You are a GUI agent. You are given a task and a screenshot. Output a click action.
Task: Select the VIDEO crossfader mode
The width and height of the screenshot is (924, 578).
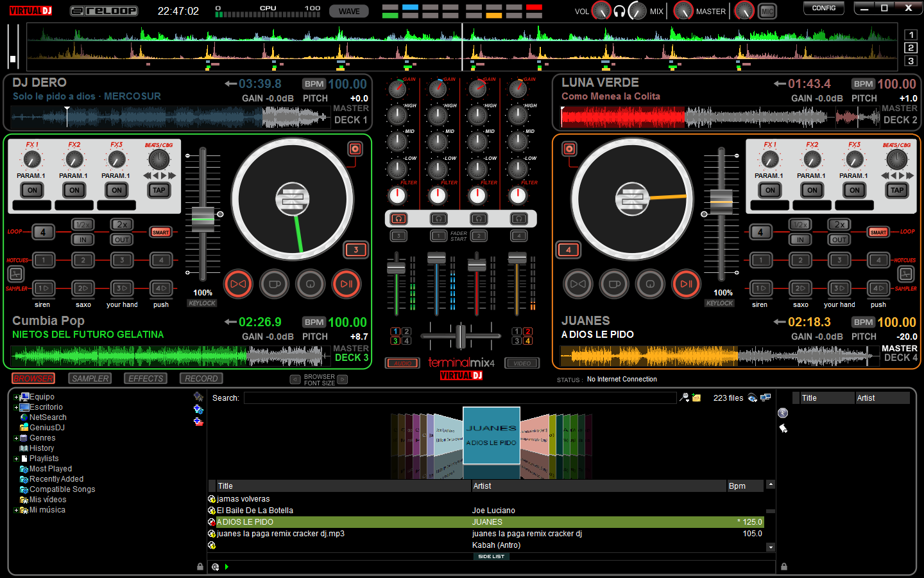(522, 363)
